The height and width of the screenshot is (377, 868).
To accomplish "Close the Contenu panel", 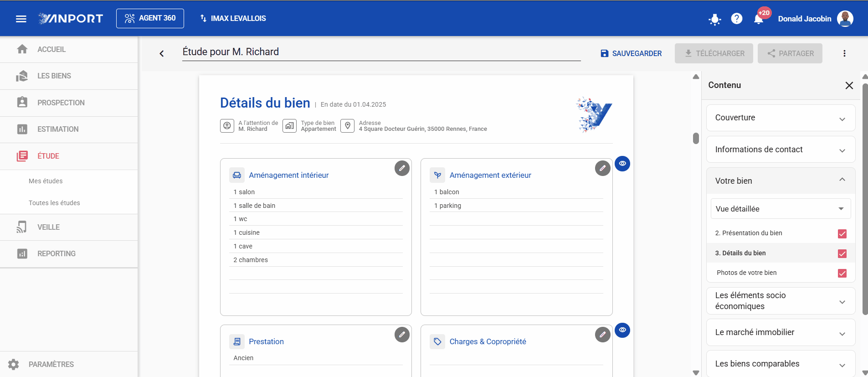I will (x=849, y=85).
